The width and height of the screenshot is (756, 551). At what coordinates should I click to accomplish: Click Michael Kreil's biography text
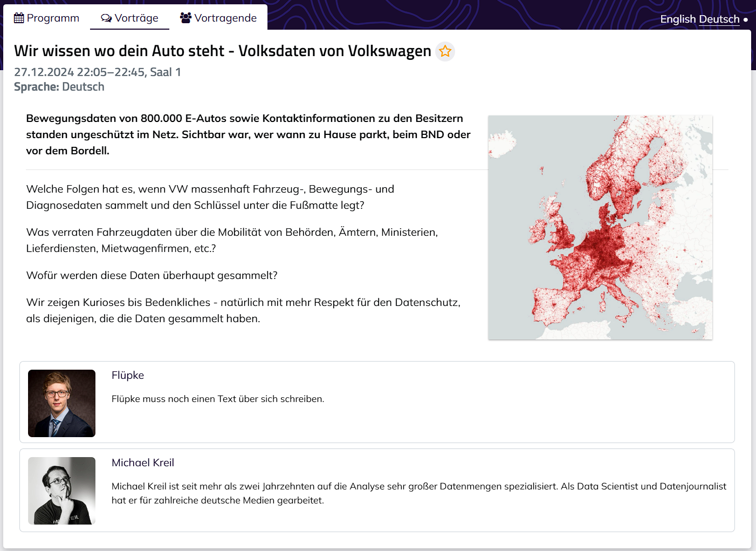(419, 493)
